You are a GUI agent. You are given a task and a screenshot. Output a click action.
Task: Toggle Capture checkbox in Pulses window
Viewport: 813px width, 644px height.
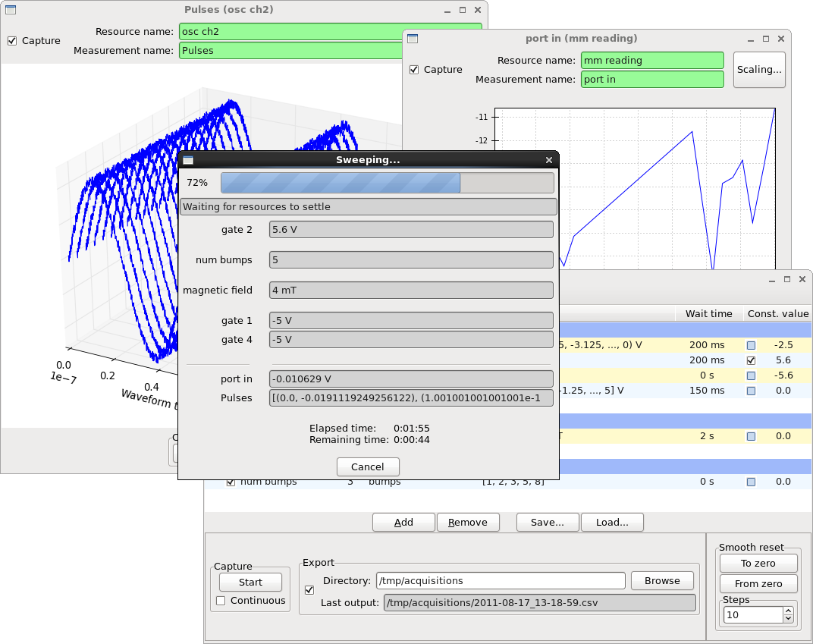pos(12,41)
